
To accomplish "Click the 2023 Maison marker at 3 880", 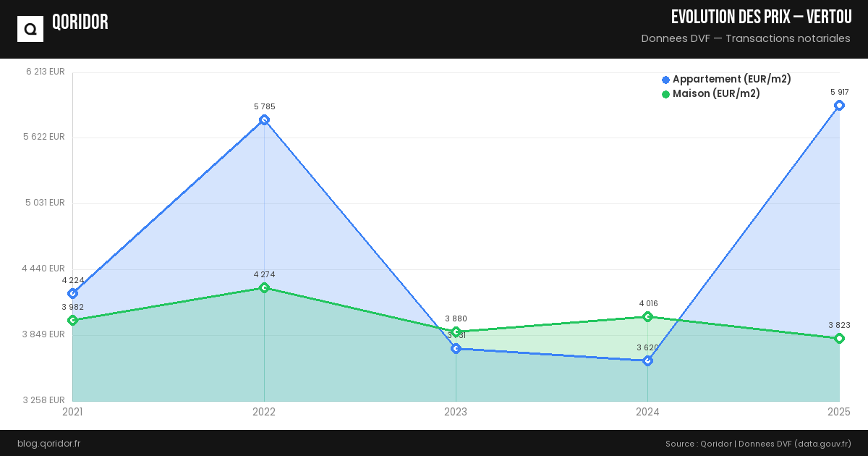I will point(456,332).
